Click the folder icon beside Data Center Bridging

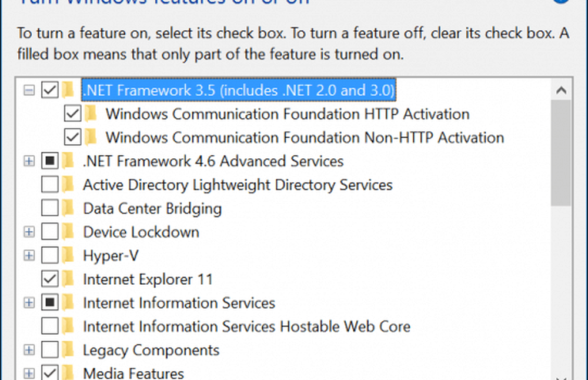pyautogui.click(x=68, y=208)
